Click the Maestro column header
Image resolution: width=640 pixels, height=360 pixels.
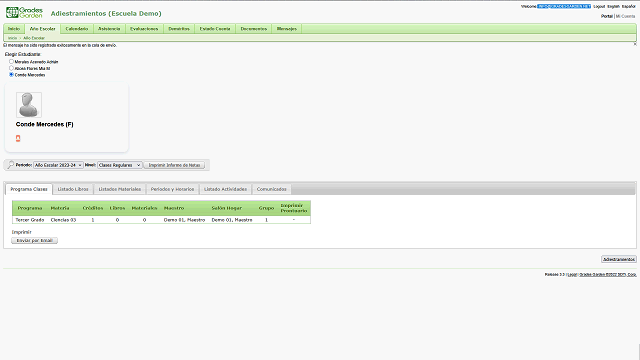pos(174,208)
